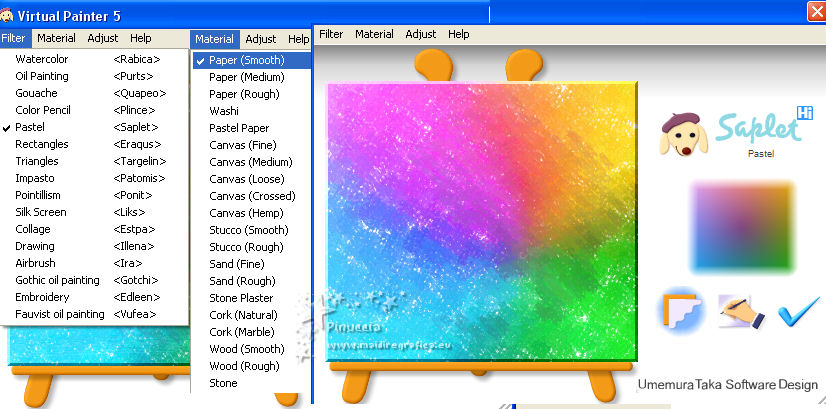Click the pastel painting preview canvas
The height and width of the screenshot is (409, 826).
pos(482,221)
